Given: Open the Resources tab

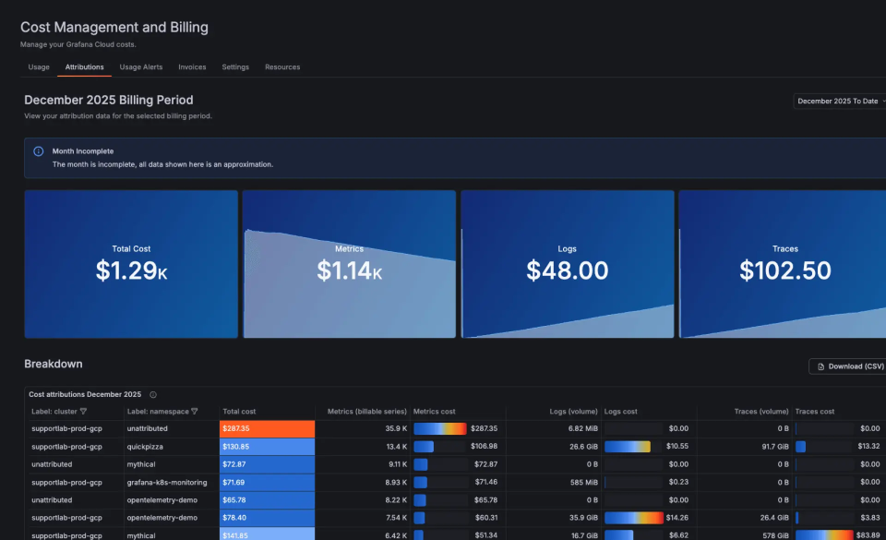Looking at the screenshot, I should coord(283,67).
